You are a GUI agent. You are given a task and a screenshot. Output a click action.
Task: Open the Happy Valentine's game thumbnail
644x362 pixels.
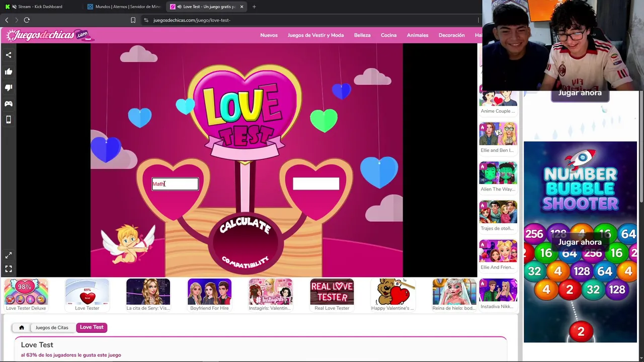(392, 295)
